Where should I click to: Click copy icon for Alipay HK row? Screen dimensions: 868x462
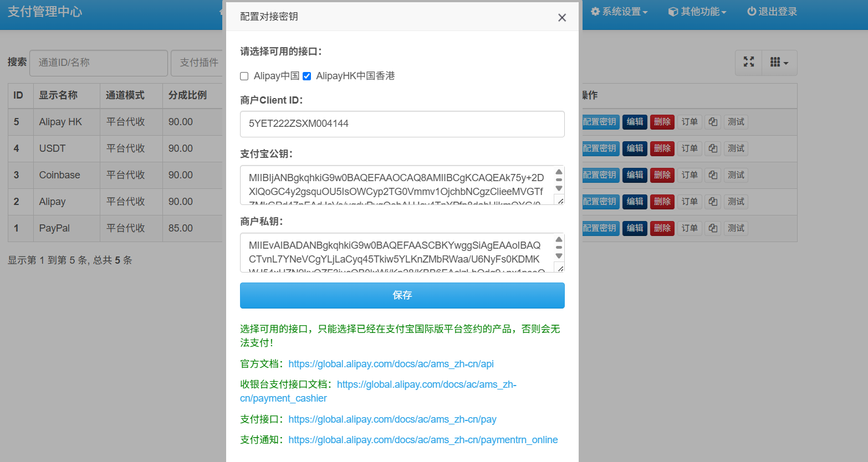[713, 122]
